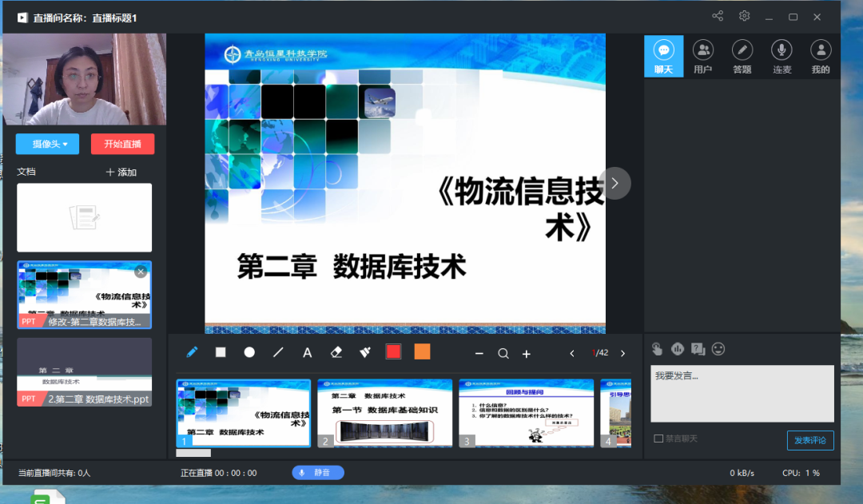
Task: Select the circle shape tool
Action: 249,352
